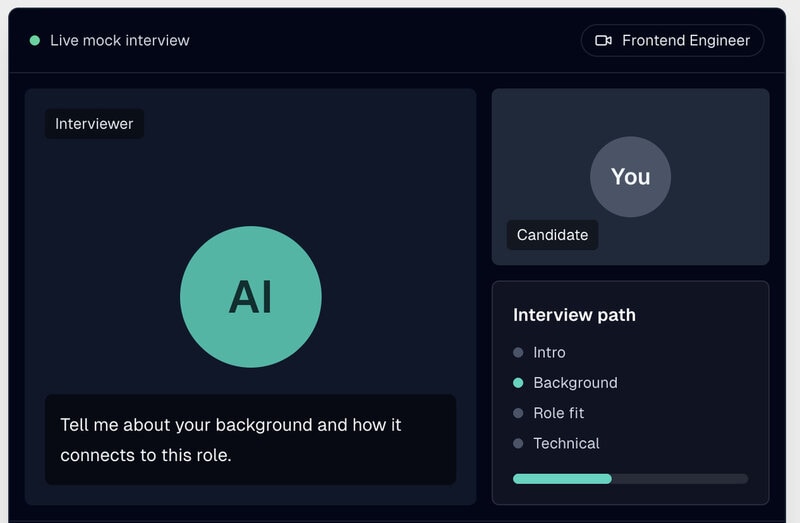Click the Live mock interview label
This screenshot has width=800, height=523.
[x=120, y=40]
